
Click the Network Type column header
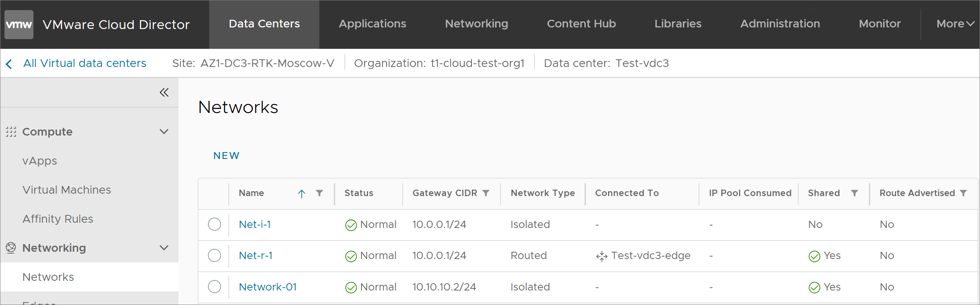point(542,193)
